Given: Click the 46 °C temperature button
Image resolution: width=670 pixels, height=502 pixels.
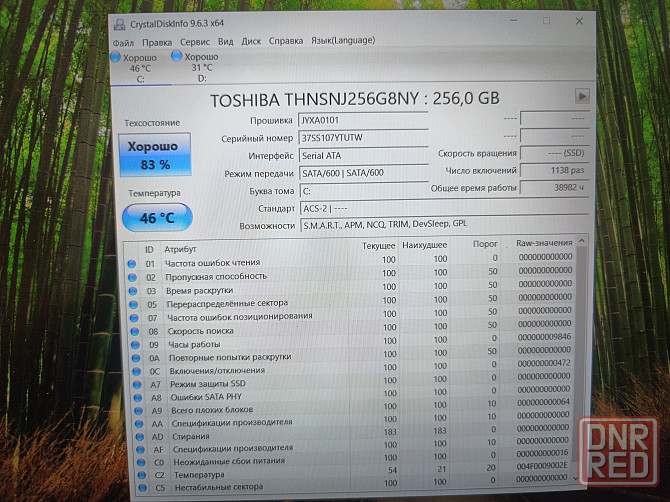Looking at the screenshot, I should coord(157,217).
